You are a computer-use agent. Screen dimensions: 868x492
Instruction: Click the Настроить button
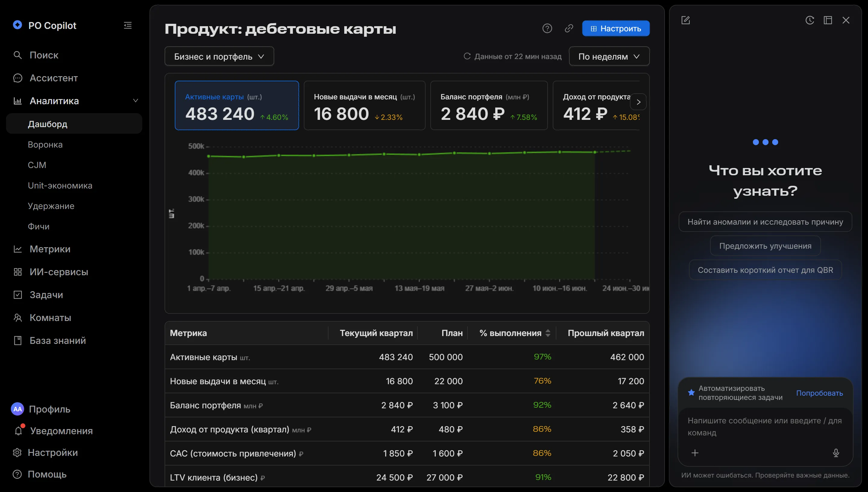point(615,28)
